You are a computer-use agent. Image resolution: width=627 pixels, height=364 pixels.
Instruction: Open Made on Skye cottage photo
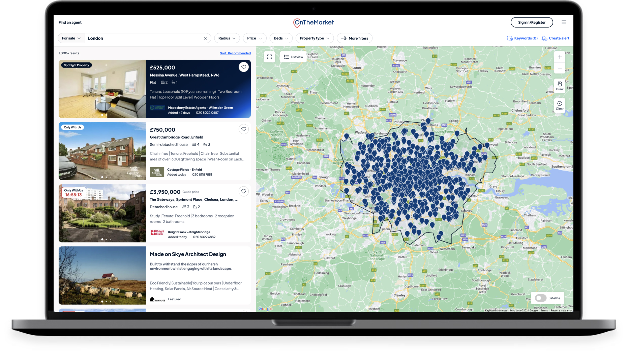point(102,275)
